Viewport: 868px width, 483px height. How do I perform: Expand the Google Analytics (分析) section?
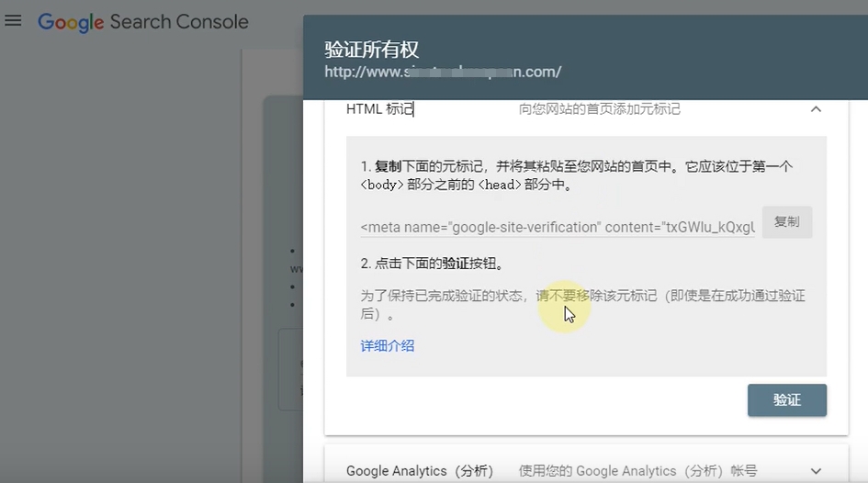click(816, 471)
